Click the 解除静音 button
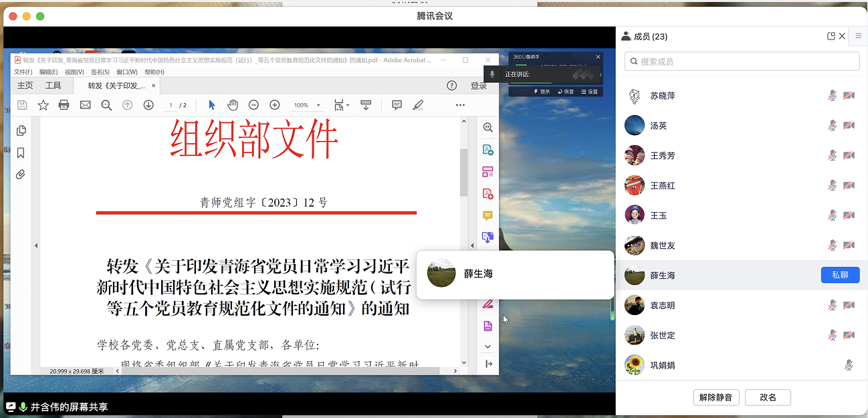This screenshot has height=418, width=868. click(x=716, y=397)
